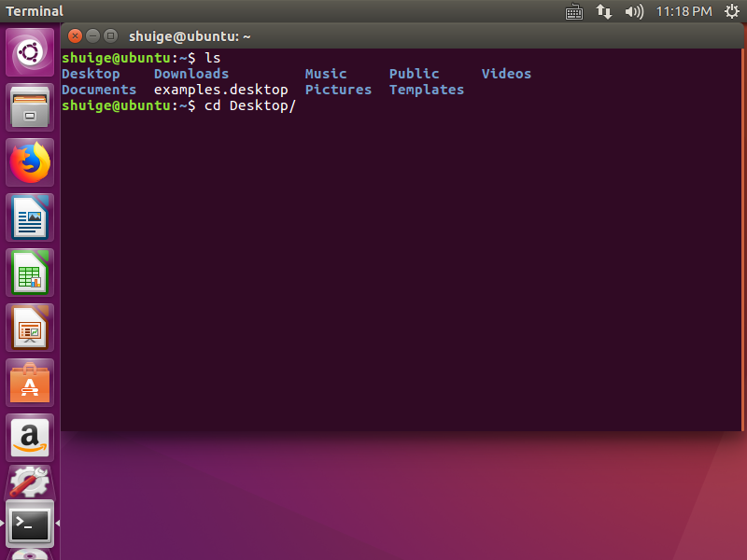This screenshot has height=560, width=747.
Task: Open the Ubuntu Dash search launcher
Action: click(30, 52)
